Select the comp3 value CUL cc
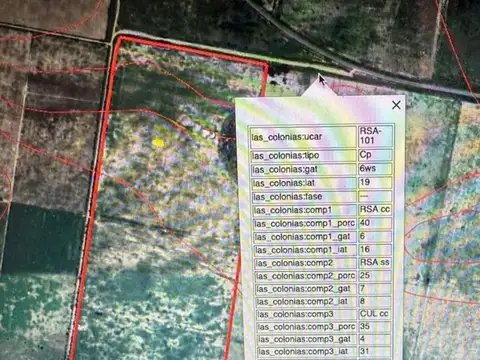This screenshot has width=480, height=360. [x=375, y=314]
